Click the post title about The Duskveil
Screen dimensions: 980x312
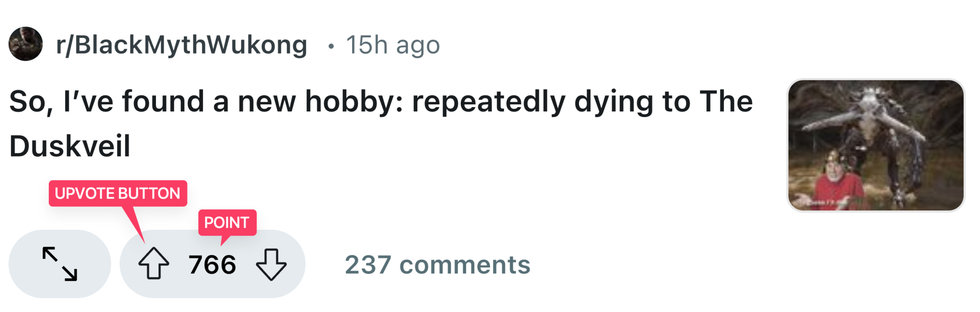point(380,101)
